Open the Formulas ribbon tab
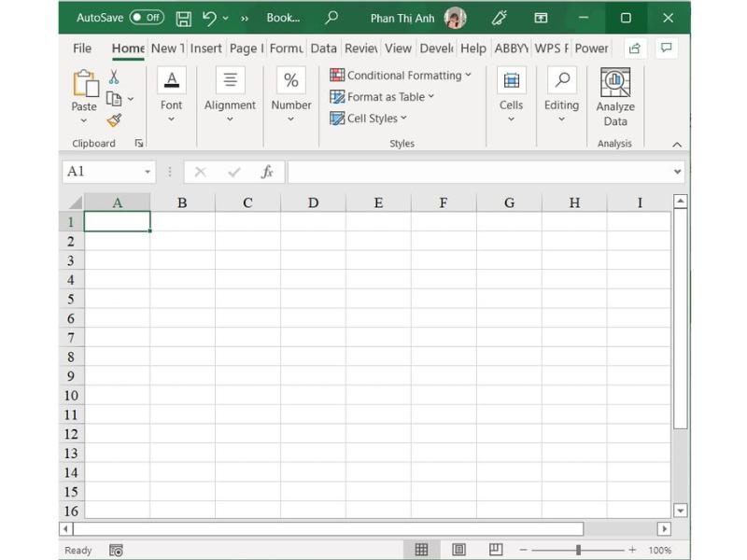Screen dimensions: 747x560 coord(285,49)
